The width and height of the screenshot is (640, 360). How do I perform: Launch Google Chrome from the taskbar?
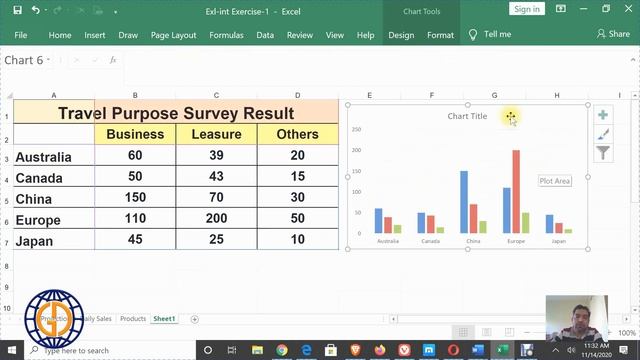point(282,350)
